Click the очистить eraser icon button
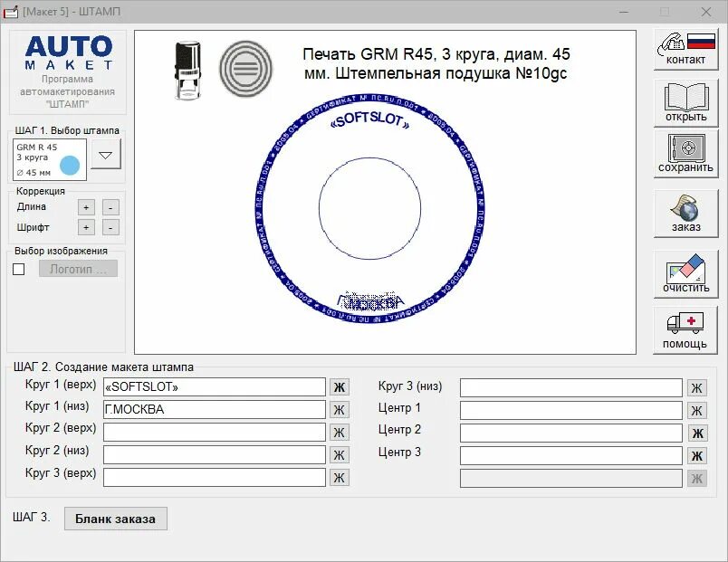 click(685, 274)
